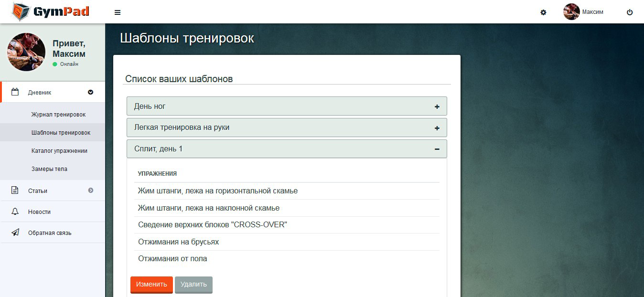This screenshot has height=297, width=644.
Task: Toggle the hamburger sidebar menu
Action: click(118, 12)
